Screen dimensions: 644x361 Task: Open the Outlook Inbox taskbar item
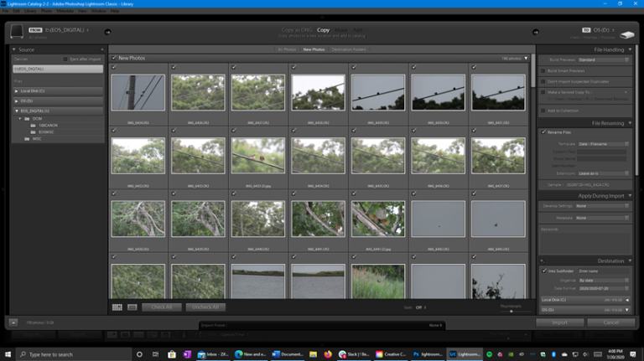(213, 354)
